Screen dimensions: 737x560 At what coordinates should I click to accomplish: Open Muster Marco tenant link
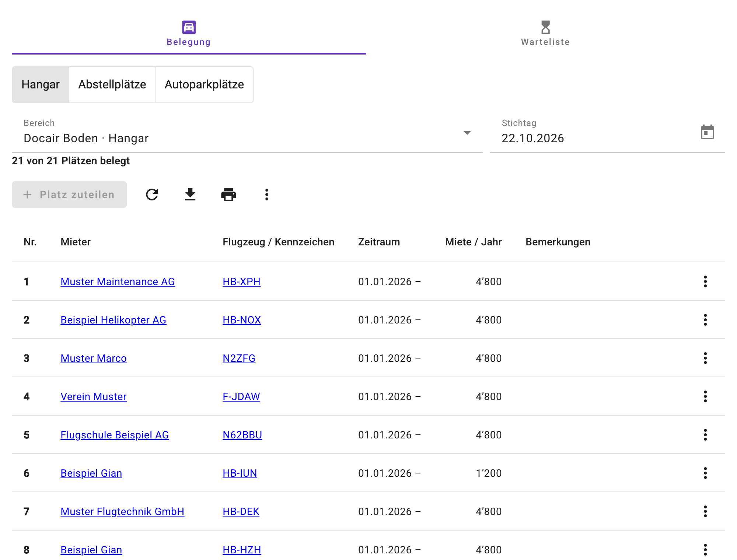[94, 358]
